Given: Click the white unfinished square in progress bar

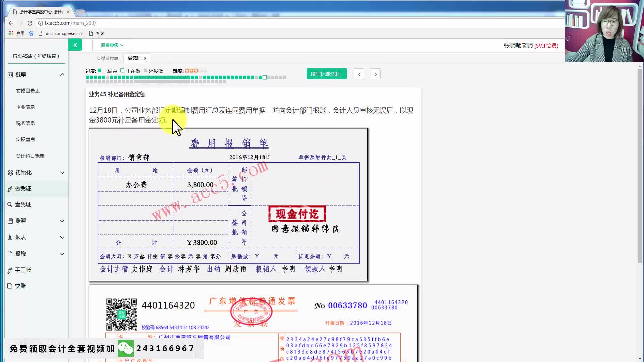Looking at the screenshot, I should coord(265,77).
